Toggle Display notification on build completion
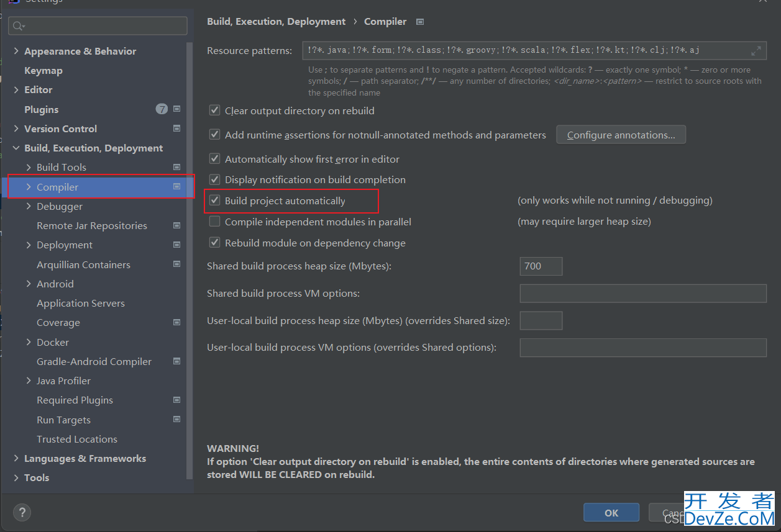Image resolution: width=781 pixels, height=532 pixels. pos(214,179)
